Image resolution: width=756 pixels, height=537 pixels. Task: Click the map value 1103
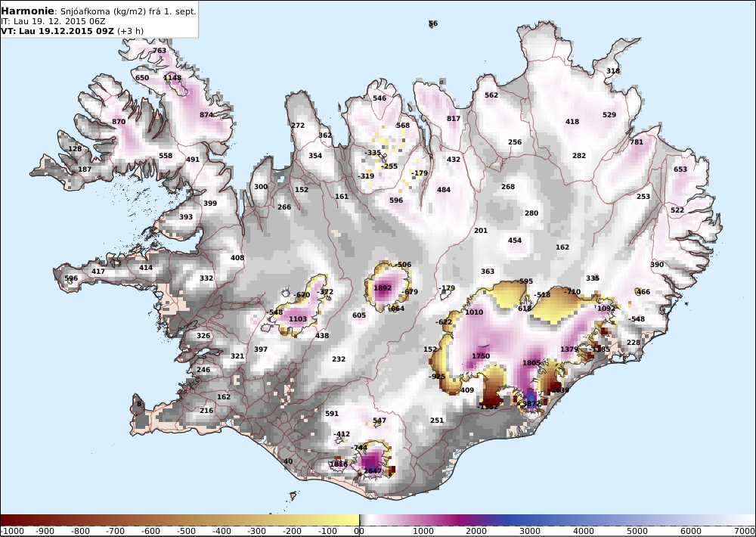coord(297,319)
